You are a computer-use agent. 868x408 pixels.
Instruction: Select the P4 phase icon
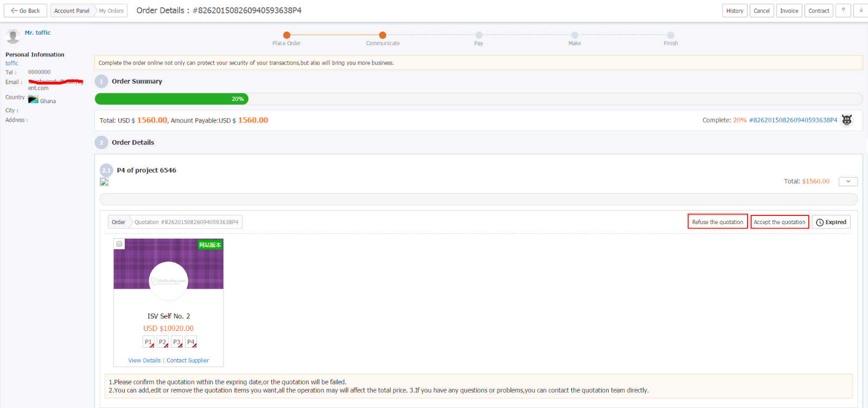191,342
